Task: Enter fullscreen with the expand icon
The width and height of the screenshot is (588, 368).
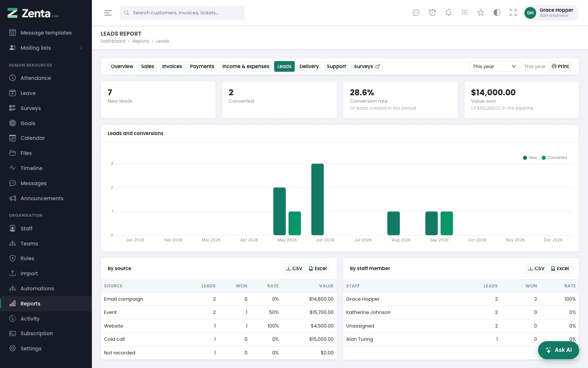Action: coord(513,13)
